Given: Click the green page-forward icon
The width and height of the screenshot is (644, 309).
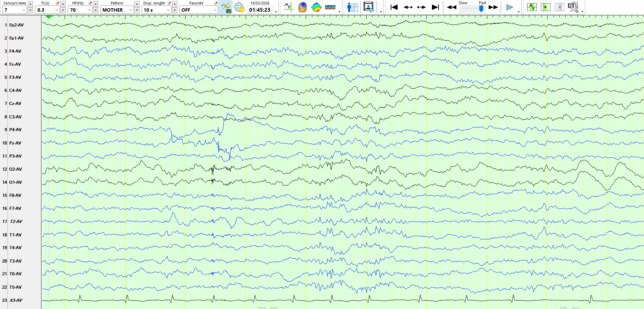Looking at the screenshot, I should point(546,7).
